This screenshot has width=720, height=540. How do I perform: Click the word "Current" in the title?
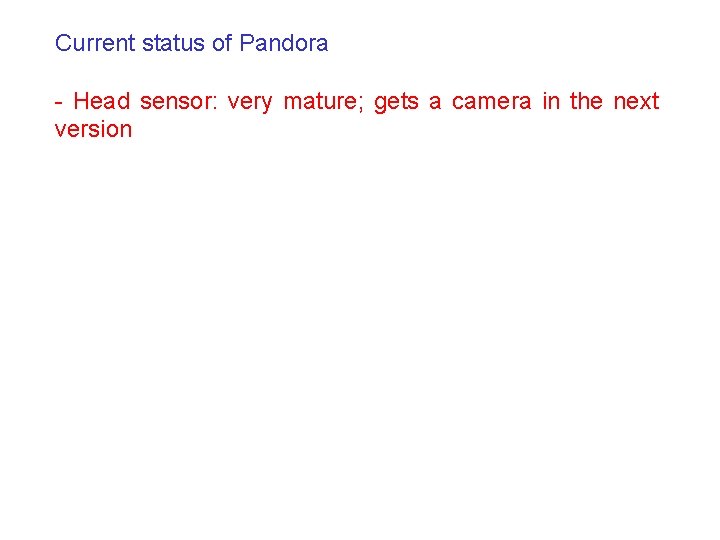coord(96,44)
